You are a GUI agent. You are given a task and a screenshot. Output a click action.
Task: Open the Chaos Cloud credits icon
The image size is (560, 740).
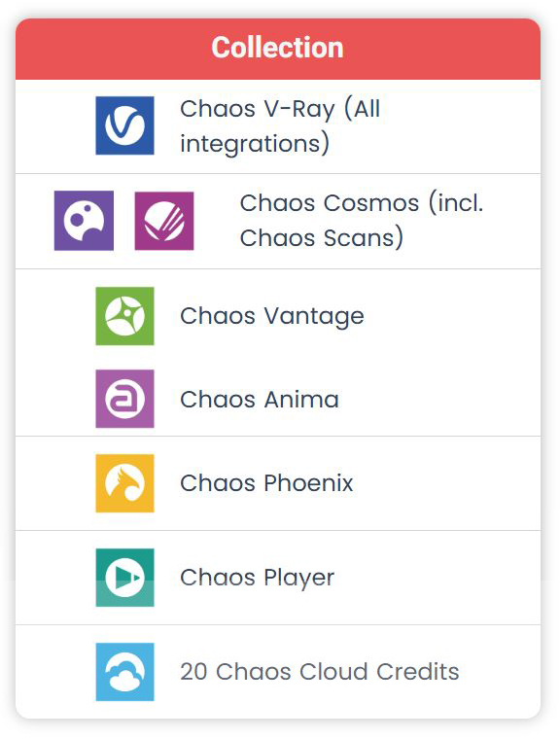pyautogui.click(x=124, y=672)
